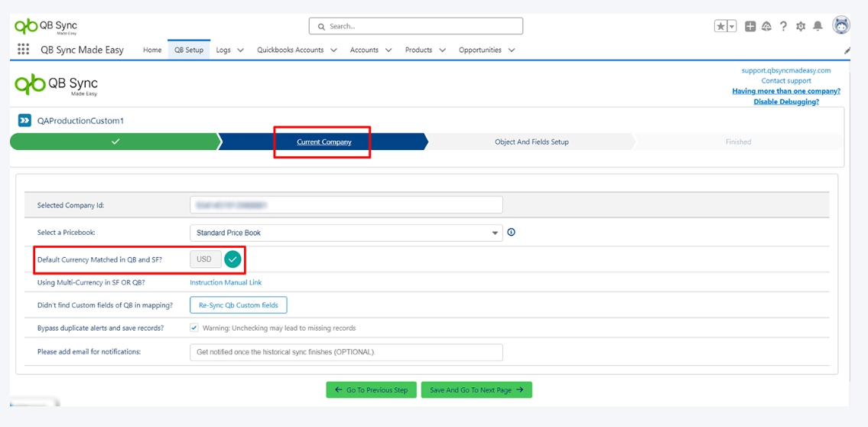The image size is (868, 427).
Task: Open support.qbsyncmadeeasy.com link
Action: coord(786,70)
